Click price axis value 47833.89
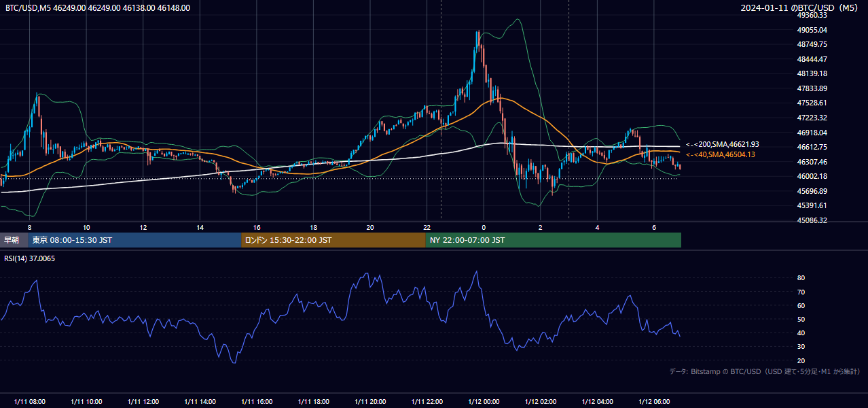 tap(812, 88)
